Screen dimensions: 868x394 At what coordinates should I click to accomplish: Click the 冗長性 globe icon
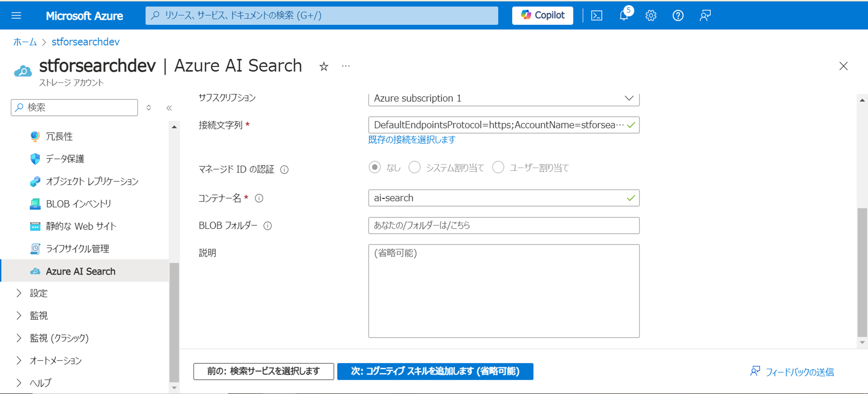pyautogui.click(x=35, y=136)
